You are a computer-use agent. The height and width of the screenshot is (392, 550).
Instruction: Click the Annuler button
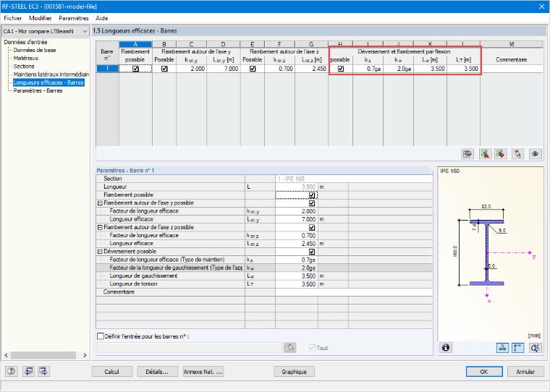click(525, 372)
